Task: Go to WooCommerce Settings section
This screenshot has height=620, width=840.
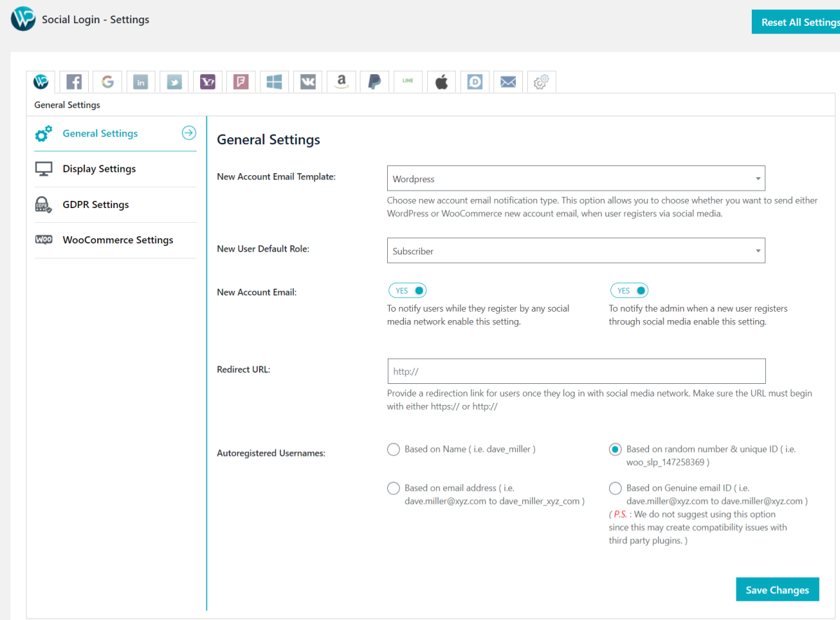Action: pos(118,240)
